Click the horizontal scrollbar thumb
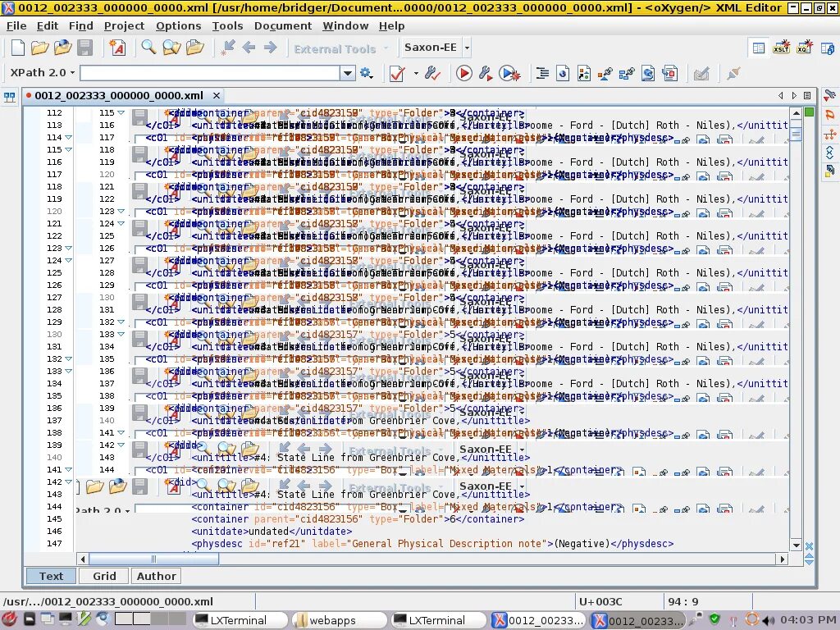 153,559
